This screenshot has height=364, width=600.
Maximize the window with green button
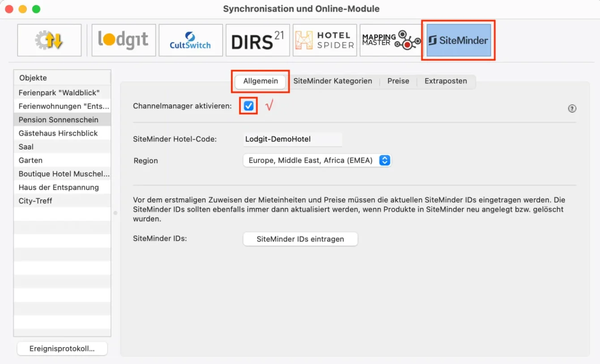pos(36,9)
